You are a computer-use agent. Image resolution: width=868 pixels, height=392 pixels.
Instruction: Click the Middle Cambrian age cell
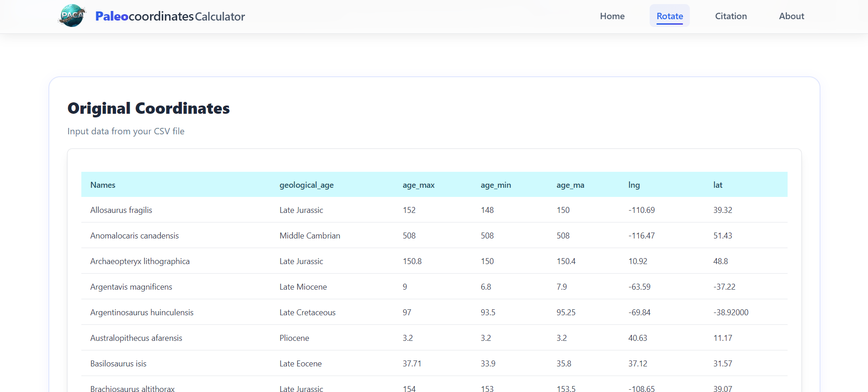coord(310,236)
